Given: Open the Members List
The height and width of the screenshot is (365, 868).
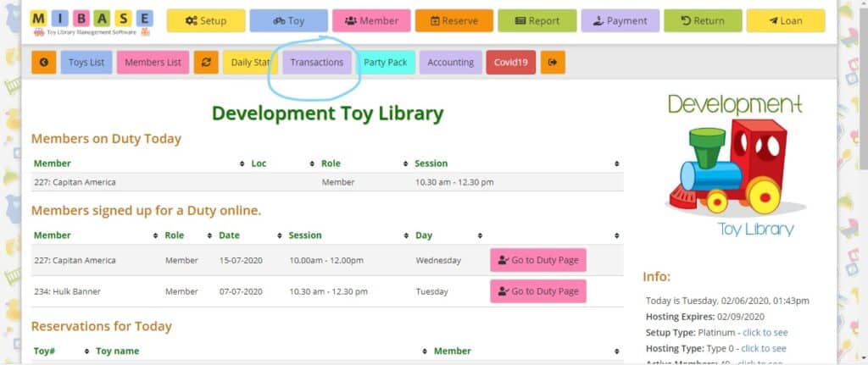Looking at the screenshot, I should pyautogui.click(x=153, y=63).
